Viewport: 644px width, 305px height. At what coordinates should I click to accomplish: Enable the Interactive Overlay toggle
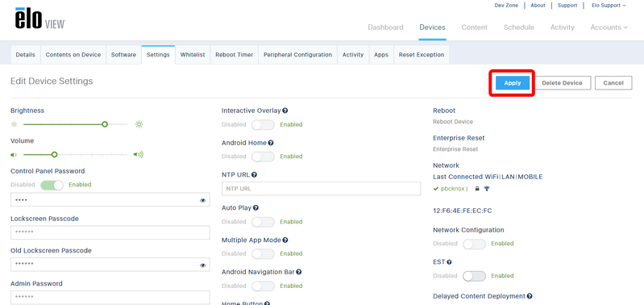coord(263,124)
